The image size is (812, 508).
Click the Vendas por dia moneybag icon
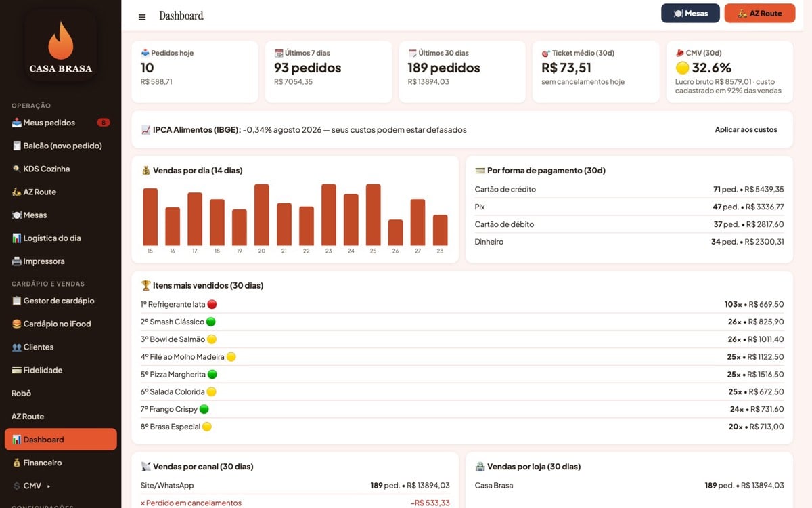[x=145, y=171]
